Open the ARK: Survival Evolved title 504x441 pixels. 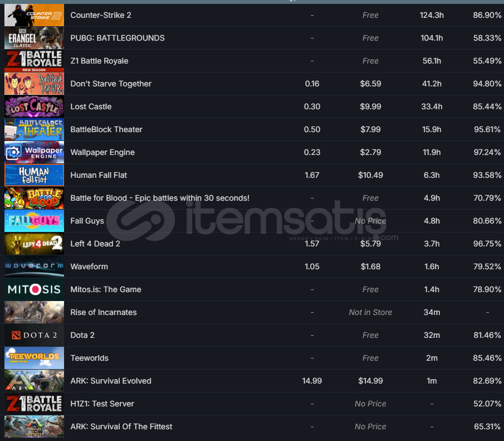[111, 381]
